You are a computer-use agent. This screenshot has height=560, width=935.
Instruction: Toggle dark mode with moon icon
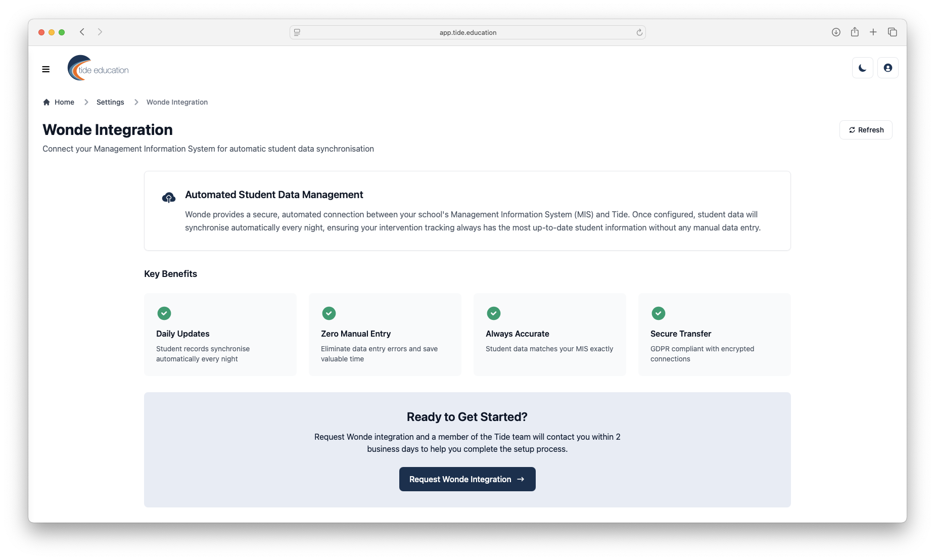point(862,68)
